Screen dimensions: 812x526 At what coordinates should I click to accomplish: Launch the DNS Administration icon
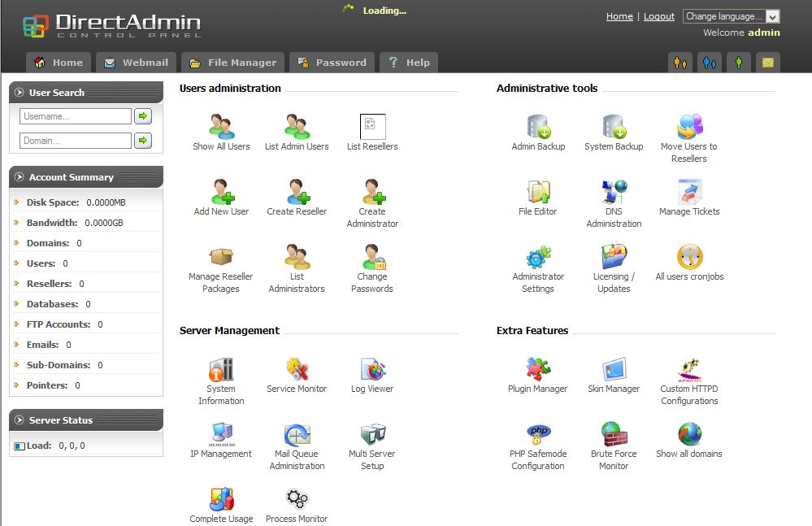614,193
